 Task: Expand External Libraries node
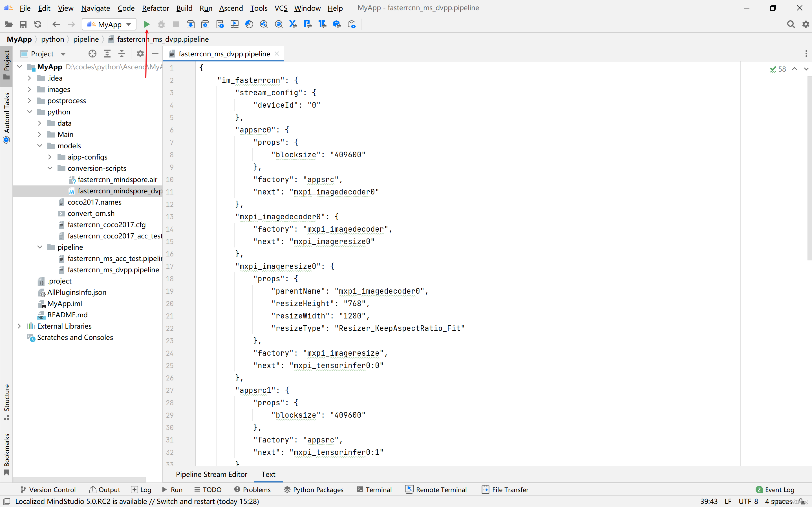click(19, 326)
